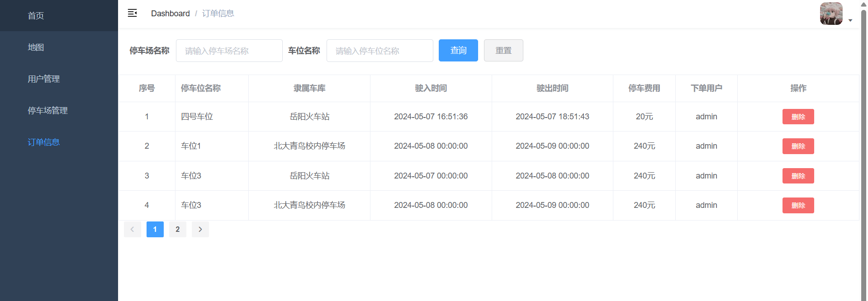868x301 pixels.
Task: Select page 1 in pagination
Action: 155,229
